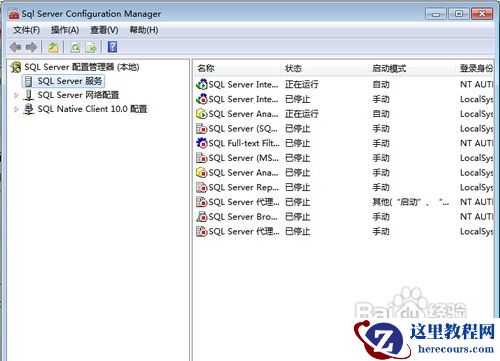
Task: Click the icon of the running SQL Server Ana... service
Action: [x=201, y=114]
